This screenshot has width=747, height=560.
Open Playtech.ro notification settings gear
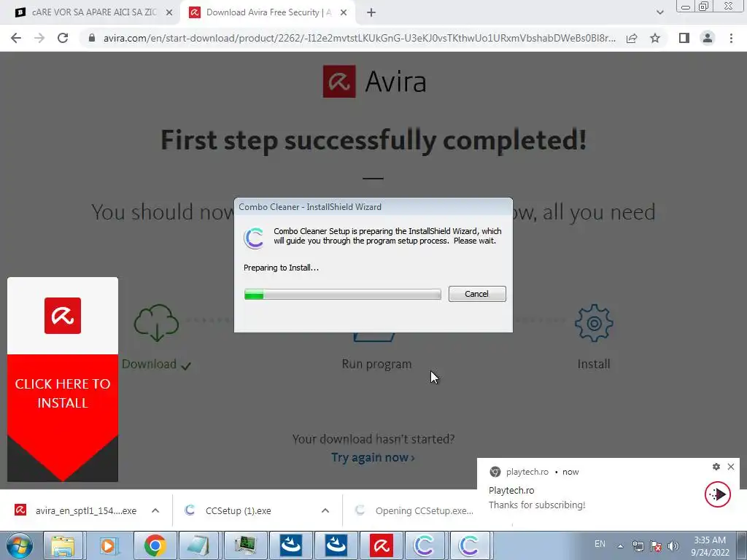pyautogui.click(x=716, y=467)
